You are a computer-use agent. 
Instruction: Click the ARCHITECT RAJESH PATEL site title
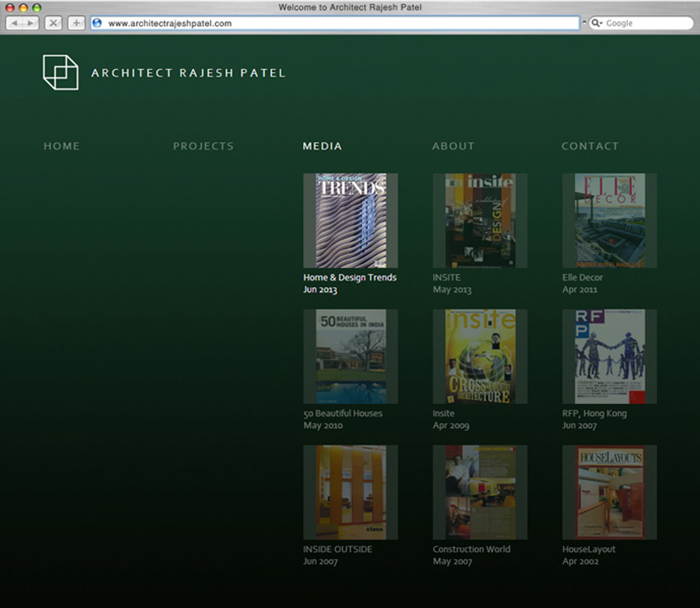tap(189, 72)
